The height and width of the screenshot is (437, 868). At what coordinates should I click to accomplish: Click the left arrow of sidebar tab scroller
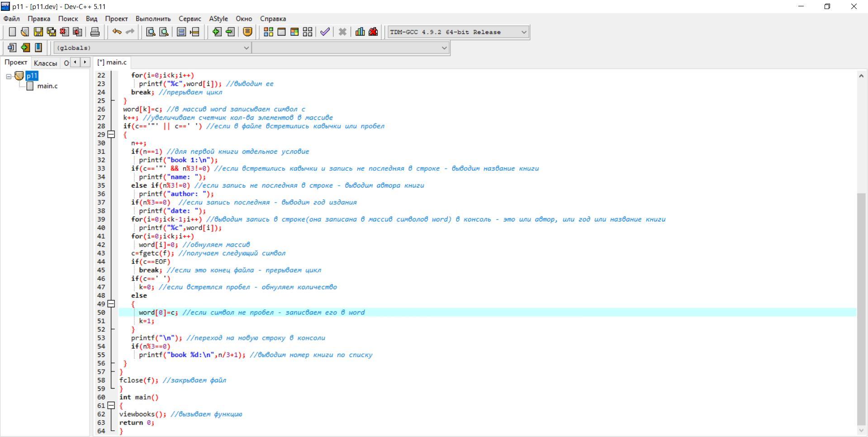[x=75, y=62]
